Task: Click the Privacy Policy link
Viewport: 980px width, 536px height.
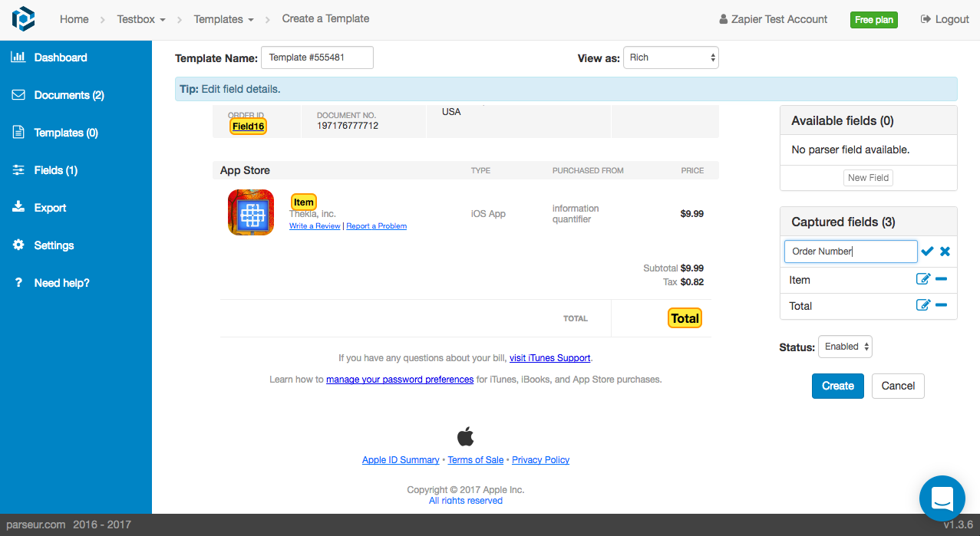Action: (541, 460)
